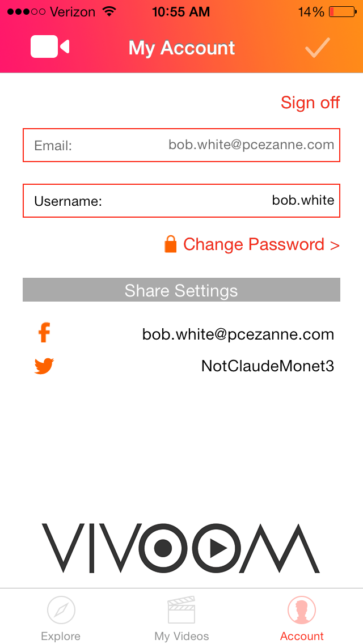Edit the Email field
The height and width of the screenshot is (644, 363).
click(181, 145)
